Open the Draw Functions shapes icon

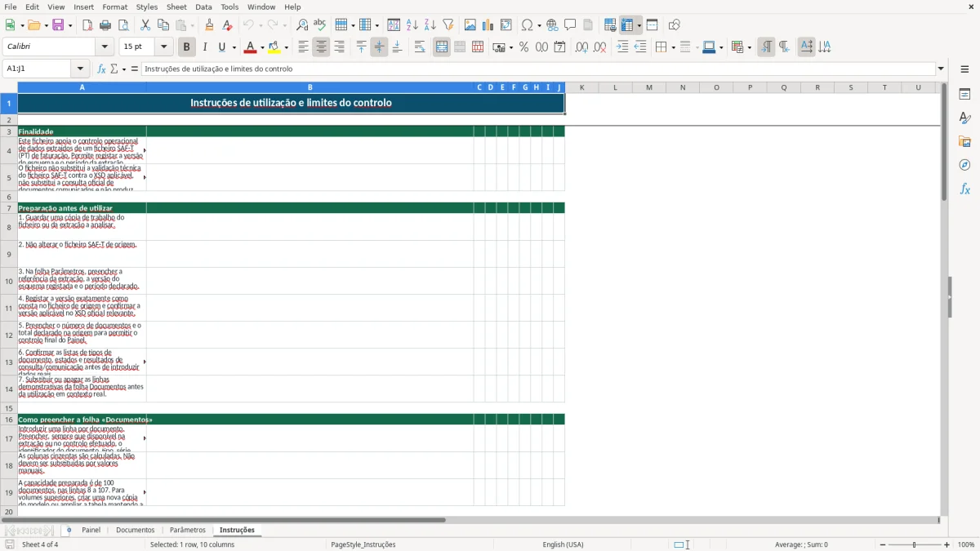coord(675,25)
